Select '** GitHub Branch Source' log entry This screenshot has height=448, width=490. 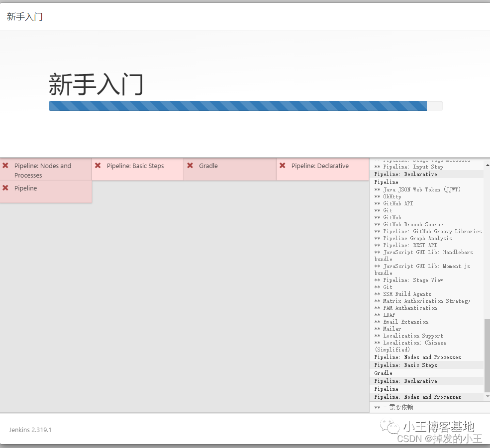pyautogui.click(x=409, y=224)
